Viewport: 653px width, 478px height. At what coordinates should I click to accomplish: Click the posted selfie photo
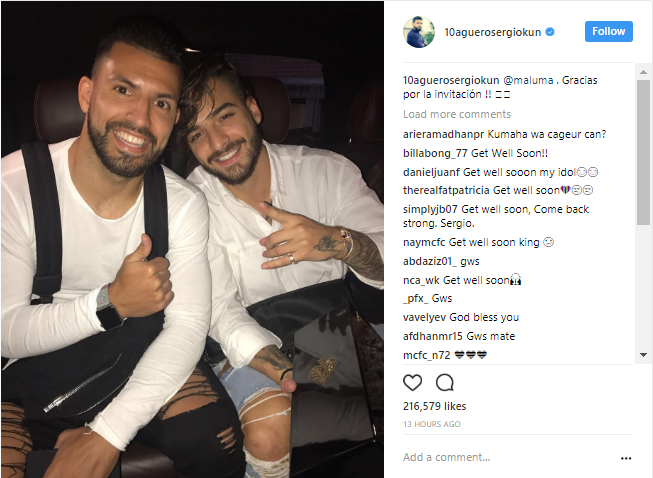(x=192, y=239)
